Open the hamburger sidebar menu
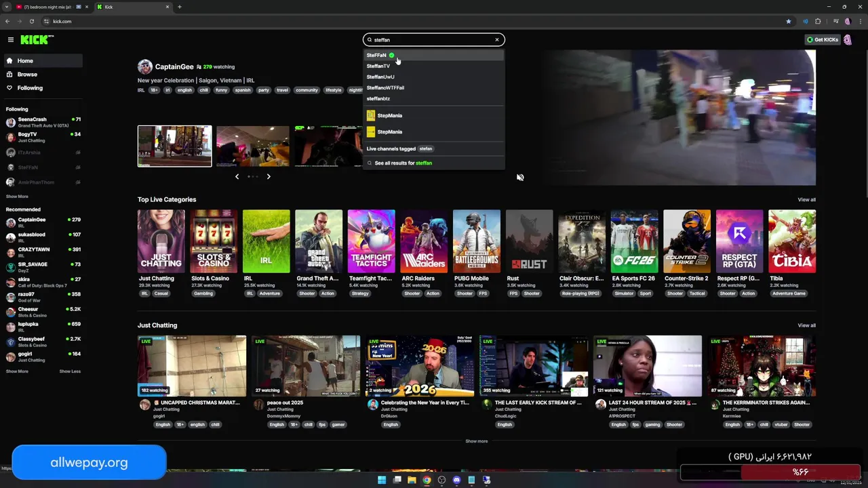 coord(11,40)
